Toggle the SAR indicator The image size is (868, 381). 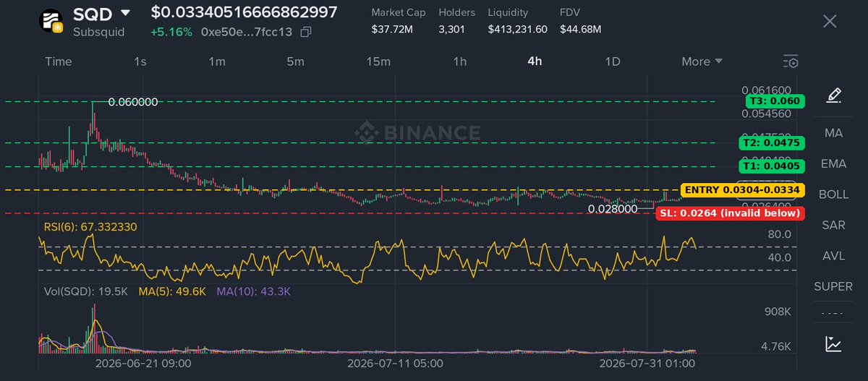pos(834,225)
